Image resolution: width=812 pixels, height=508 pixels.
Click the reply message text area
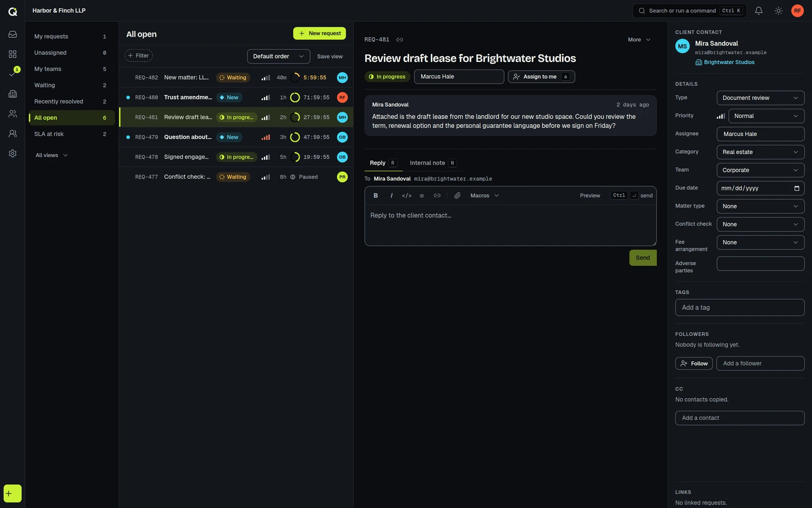(511, 226)
